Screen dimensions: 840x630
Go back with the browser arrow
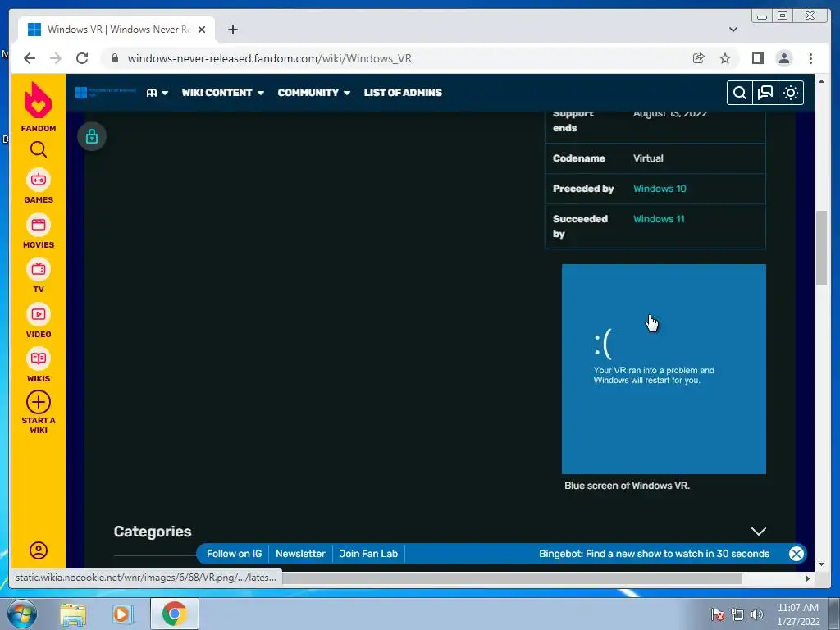click(x=30, y=58)
